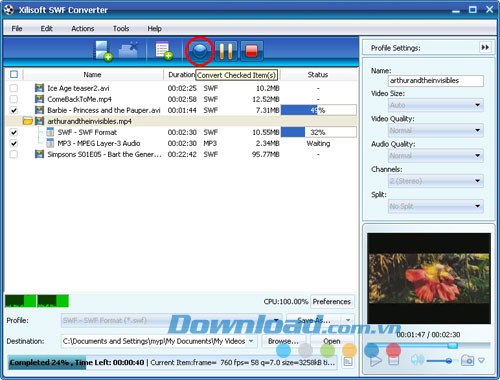This screenshot has width=500, height=380.
Task: Take a snapshot with the camera icon
Action: click(467, 360)
